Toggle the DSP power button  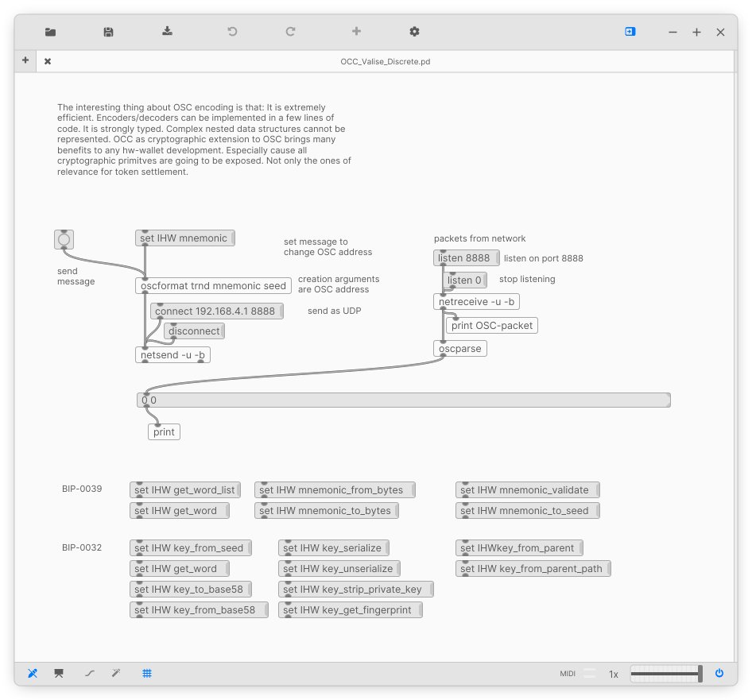coord(719,673)
